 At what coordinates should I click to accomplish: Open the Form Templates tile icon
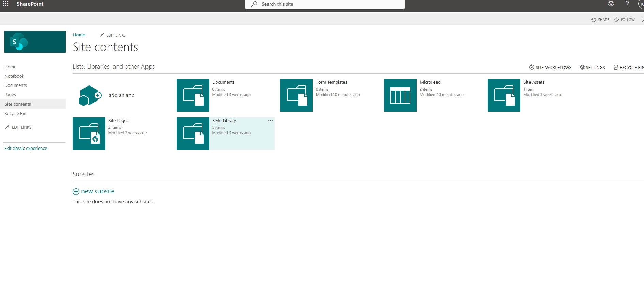(296, 95)
